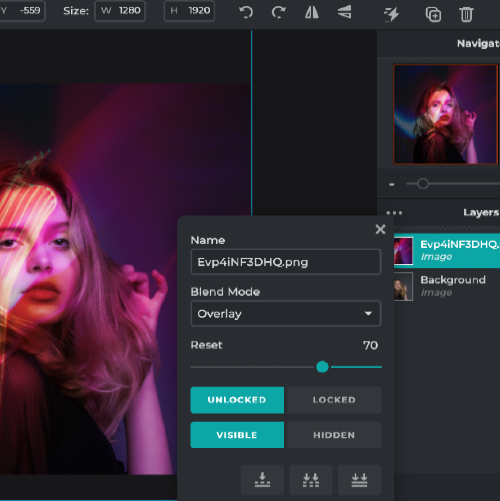Image resolution: width=500 pixels, height=501 pixels.
Task: Set the layer to Visible
Action: 237,435
